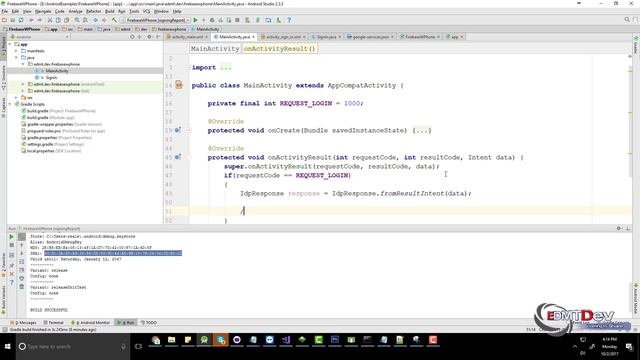Click the onCreate override gutter icon
The width and height of the screenshot is (640, 360).
[x=178, y=130]
